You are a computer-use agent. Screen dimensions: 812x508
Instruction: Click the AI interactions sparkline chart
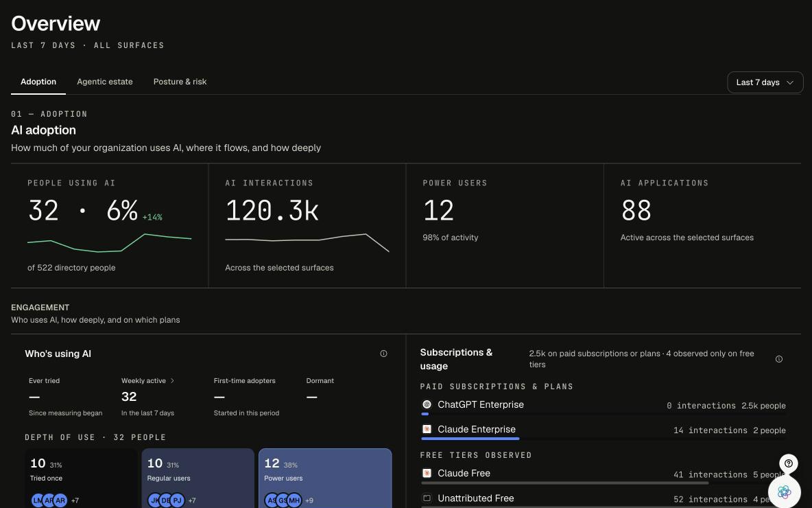pyautogui.click(x=307, y=243)
